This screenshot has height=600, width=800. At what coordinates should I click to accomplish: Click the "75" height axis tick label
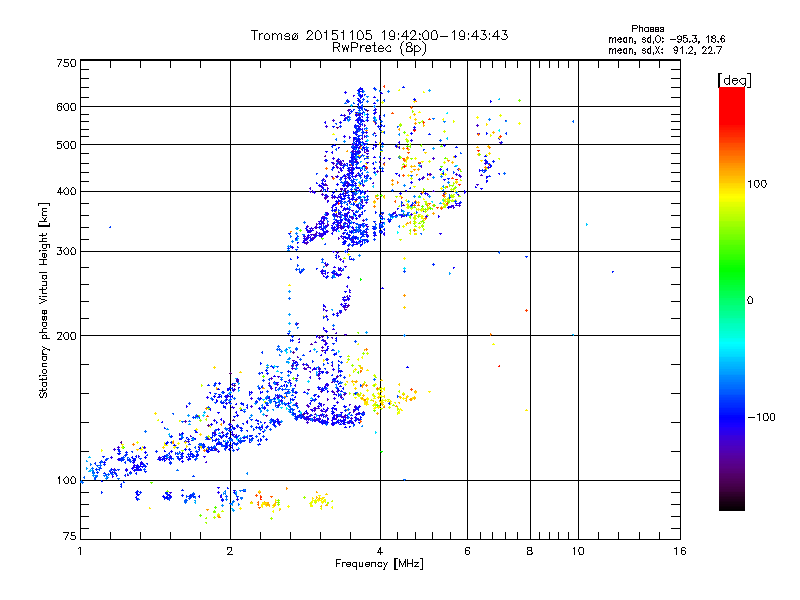(x=70, y=536)
